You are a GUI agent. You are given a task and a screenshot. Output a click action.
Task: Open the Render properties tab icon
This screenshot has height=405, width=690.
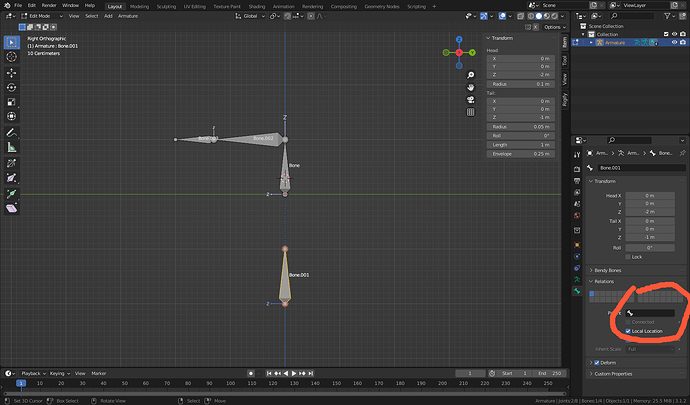pyautogui.click(x=577, y=169)
